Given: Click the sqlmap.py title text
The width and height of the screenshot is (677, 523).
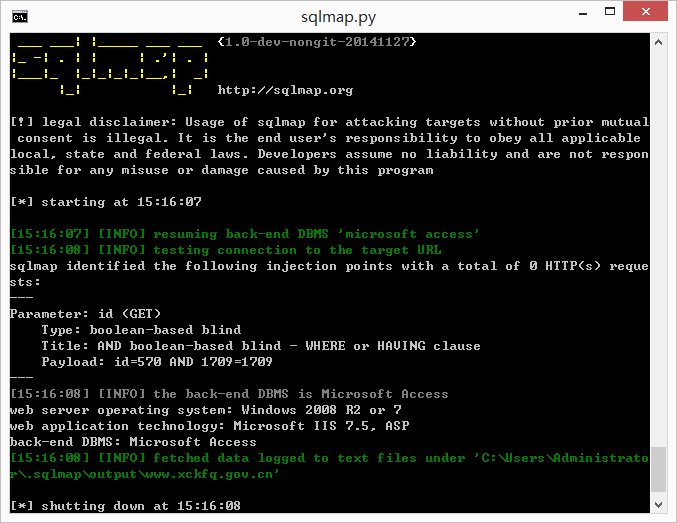Looking at the screenshot, I should pos(338,17).
